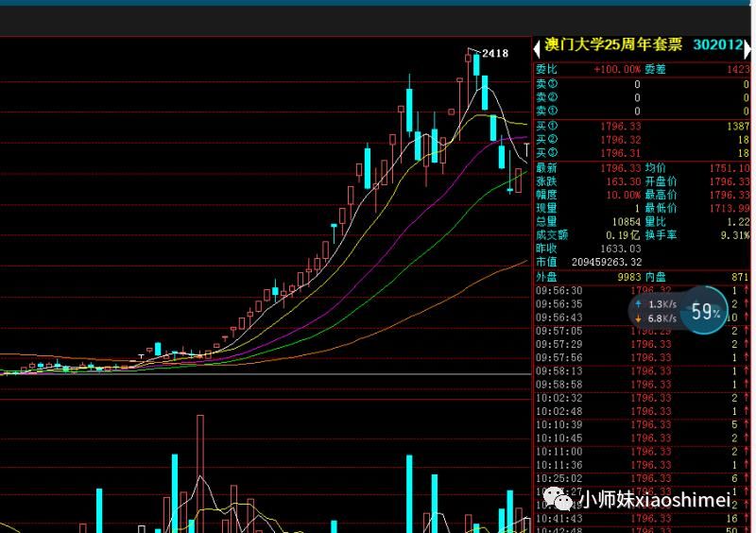Click the 内盘 value 871

coord(741,277)
